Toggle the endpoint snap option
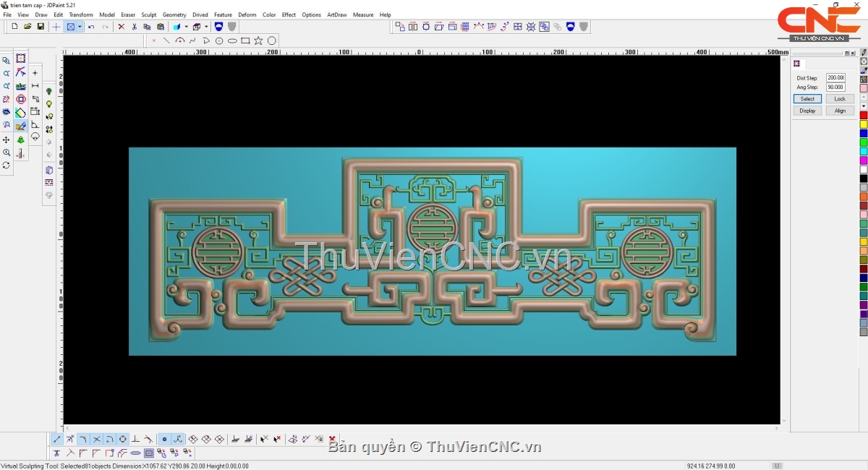Viewport: 868px width, 470px height. click(x=56, y=439)
